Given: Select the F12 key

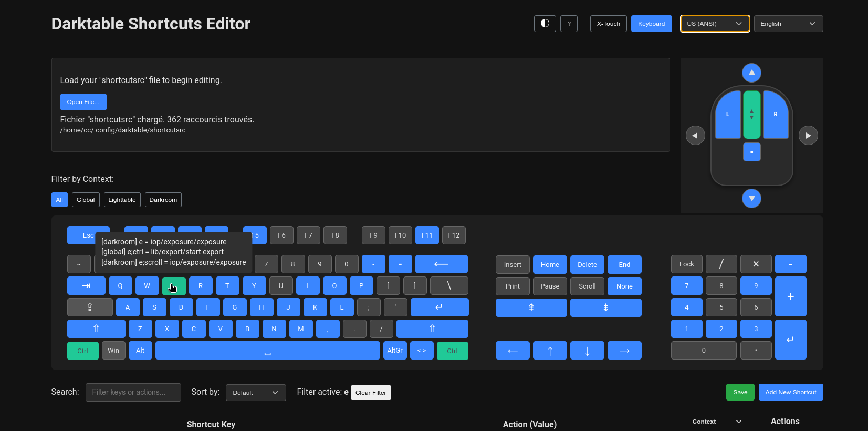Looking at the screenshot, I should [454, 235].
